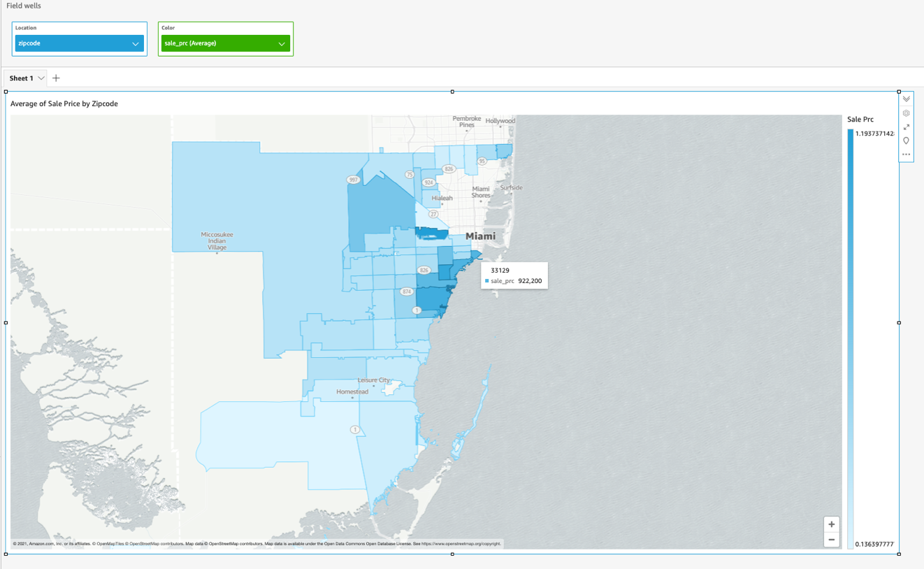This screenshot has height=569, width=924.
Task: Open visual format settings gear icon
Action: click(906, 113)
